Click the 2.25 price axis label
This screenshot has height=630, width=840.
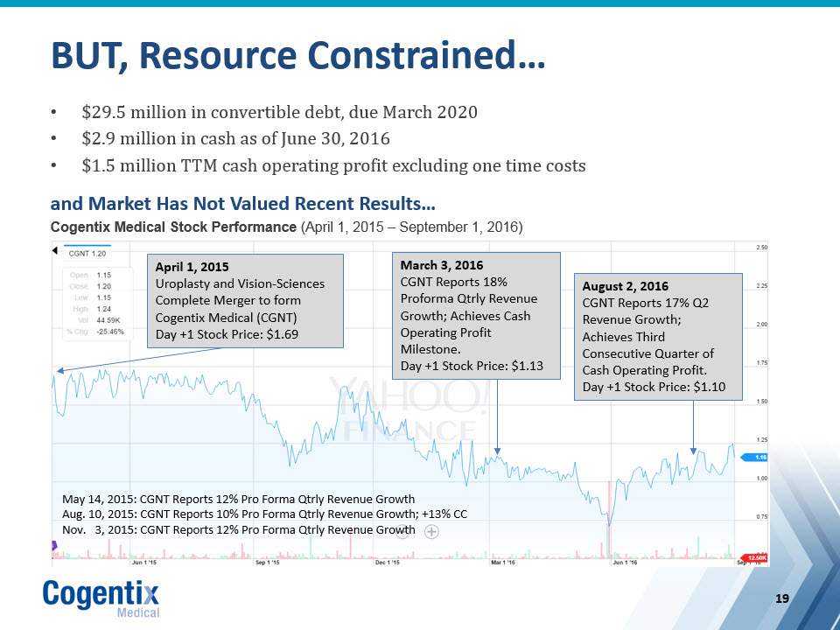762,286
